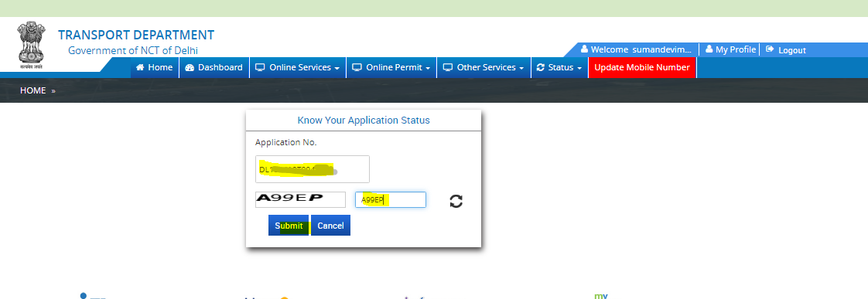Click the Application No. label
This screenshot has height=299, width=868.
click(285, 143)
